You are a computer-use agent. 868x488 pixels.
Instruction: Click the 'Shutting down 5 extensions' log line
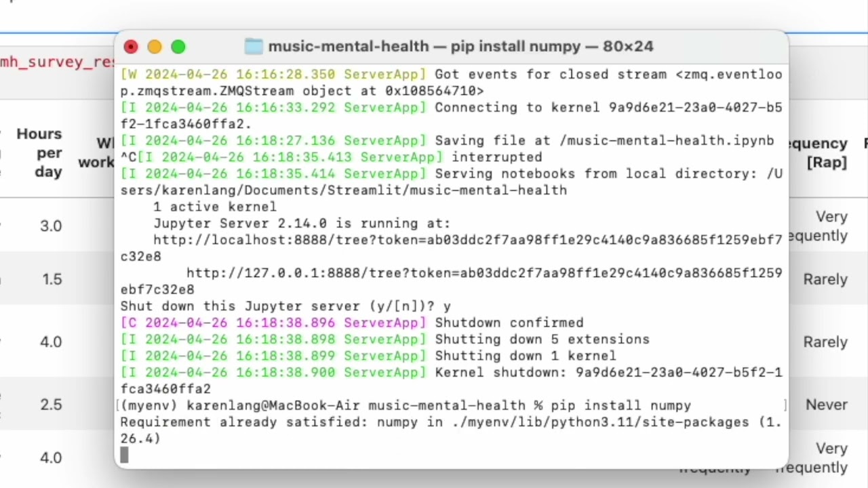click(385, 340)
